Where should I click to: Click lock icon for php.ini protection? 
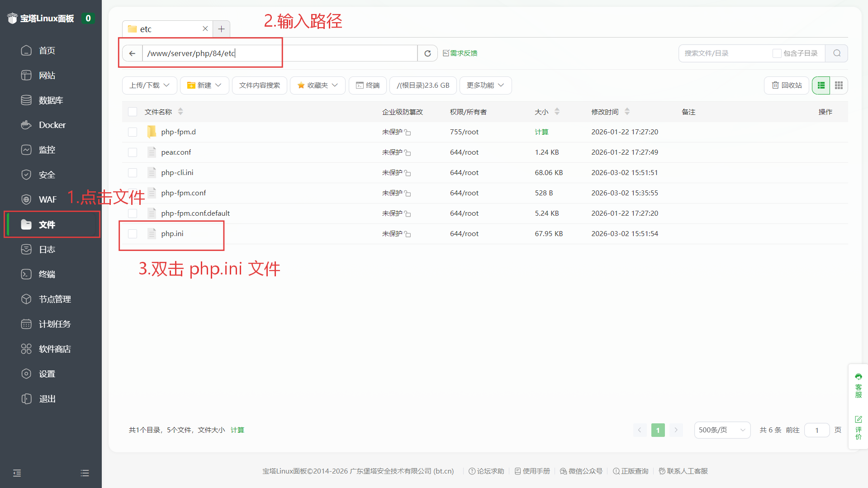tap(408, 234)
